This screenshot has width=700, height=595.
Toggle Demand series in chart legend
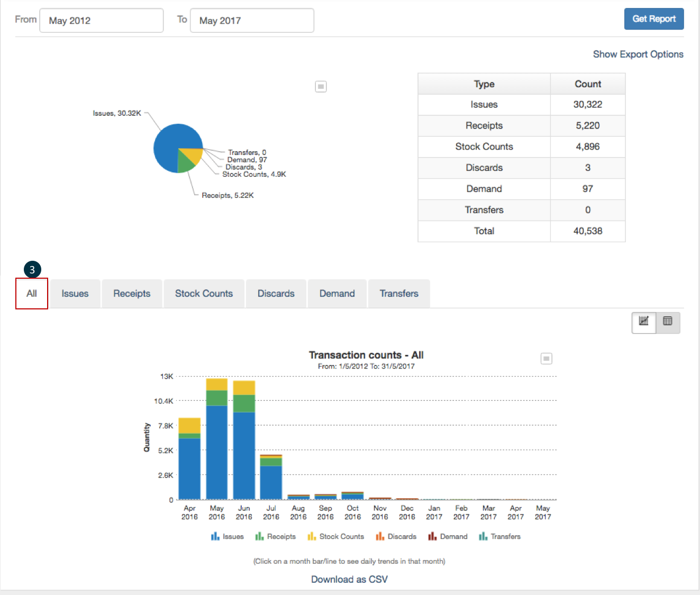448,536
